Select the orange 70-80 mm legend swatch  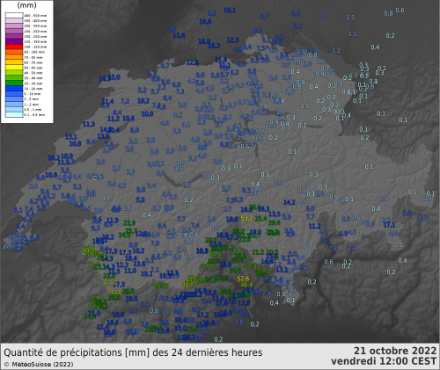point(14,57)
